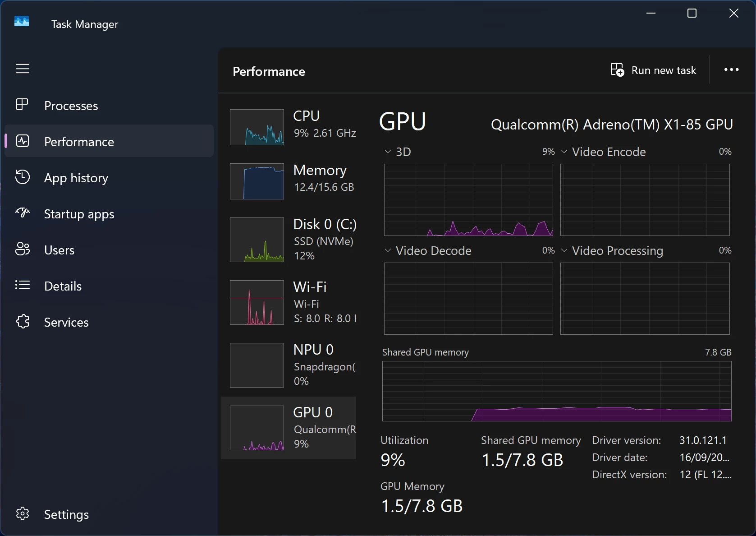Click the Video Processing usage graph
This screenshot has height=536, width=756.
pyautogui.click(x=645, y=299)
